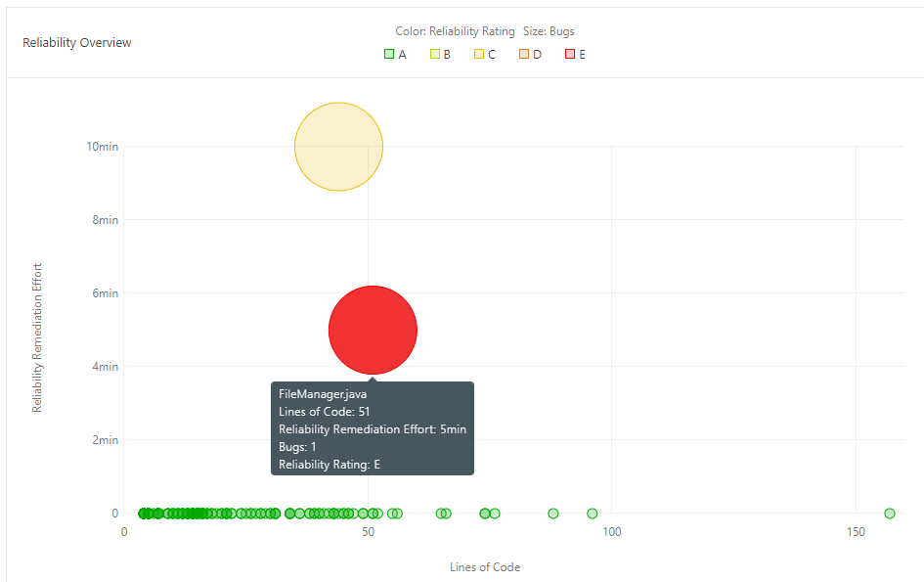Click 'Bugs: 1' tooltip line
This screenshot has width=924, height=582.
click(x=297, y=447)
